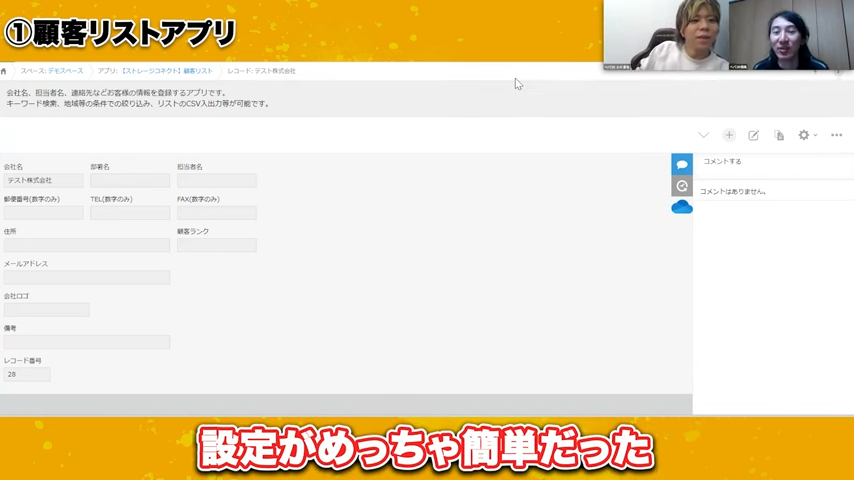This screenshot has height=480, width=854.
Task: Click the app description starting 会社名、担当者名
Action: pos(138,98)
